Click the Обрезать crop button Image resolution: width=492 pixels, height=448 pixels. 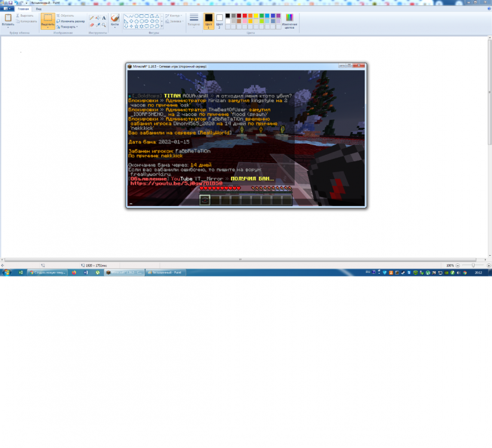pyautogui.click(x=65, y=16)
